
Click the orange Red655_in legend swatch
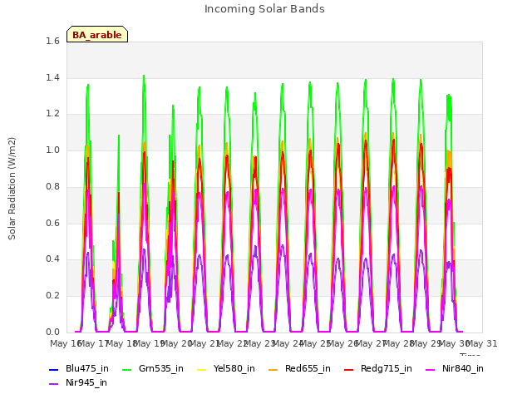pyautogui.click(x=273, y=369)
